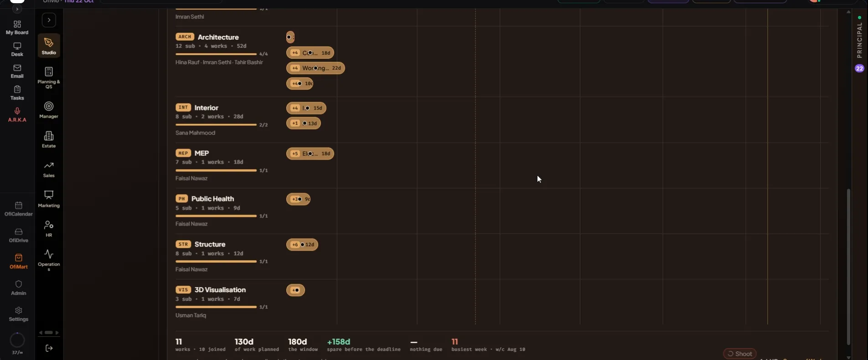
Task: Open OfiMart
Action: tap(19, 262)
